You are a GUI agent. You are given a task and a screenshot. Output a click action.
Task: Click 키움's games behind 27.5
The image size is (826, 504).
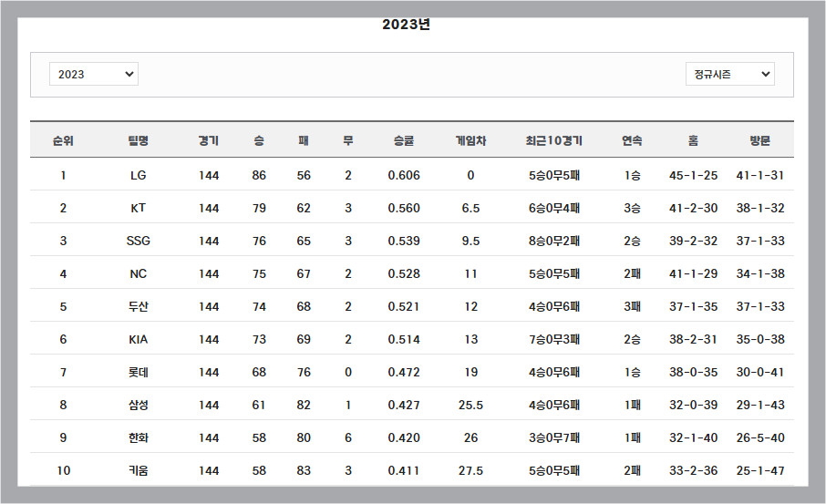[x=471, y=471]
